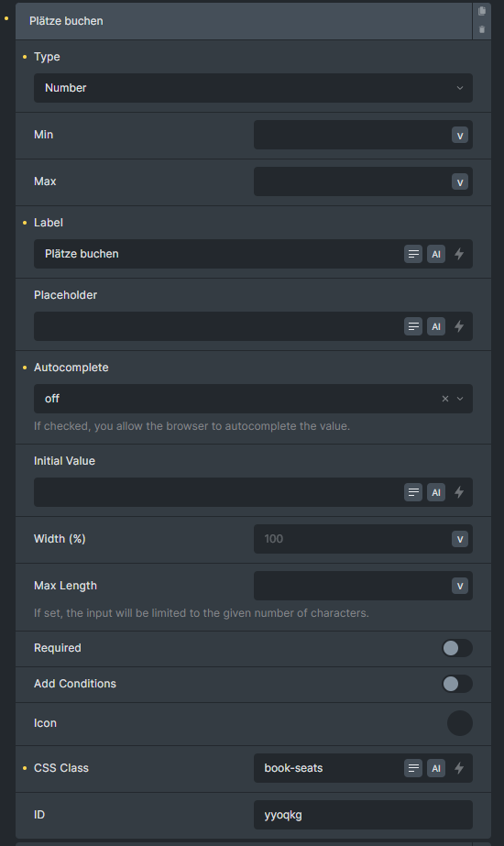Expand the Autocomplete dropdown
Screen dimensions: 504x846
[460, 399]
